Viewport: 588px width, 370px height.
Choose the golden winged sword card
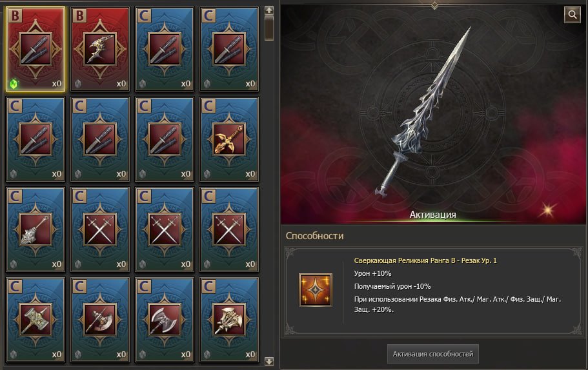(229, 139)
